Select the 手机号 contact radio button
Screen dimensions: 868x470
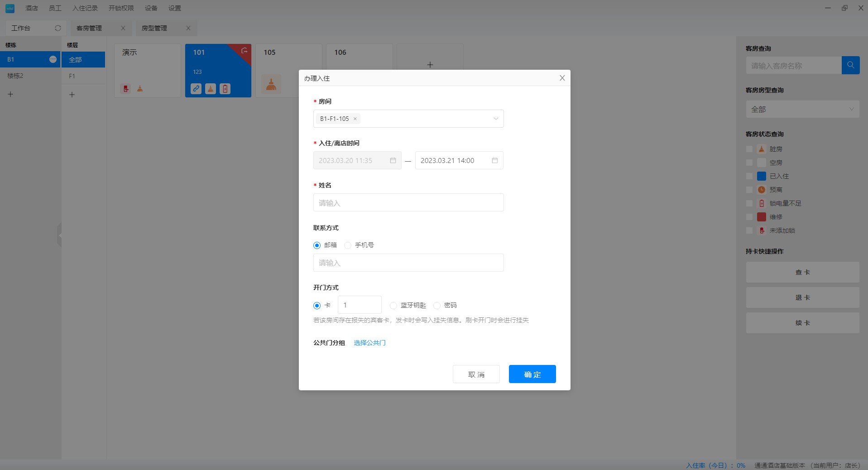348,245
